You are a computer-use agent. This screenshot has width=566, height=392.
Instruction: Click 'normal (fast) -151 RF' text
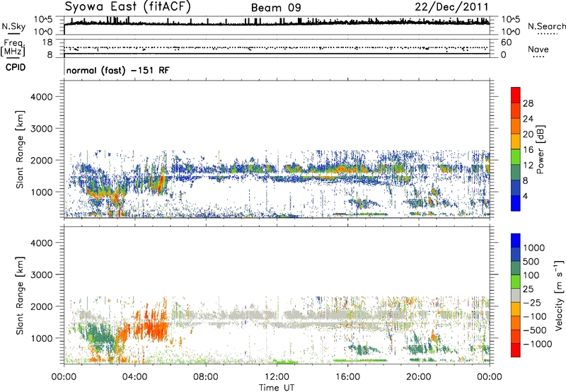(x=117, y=70)
